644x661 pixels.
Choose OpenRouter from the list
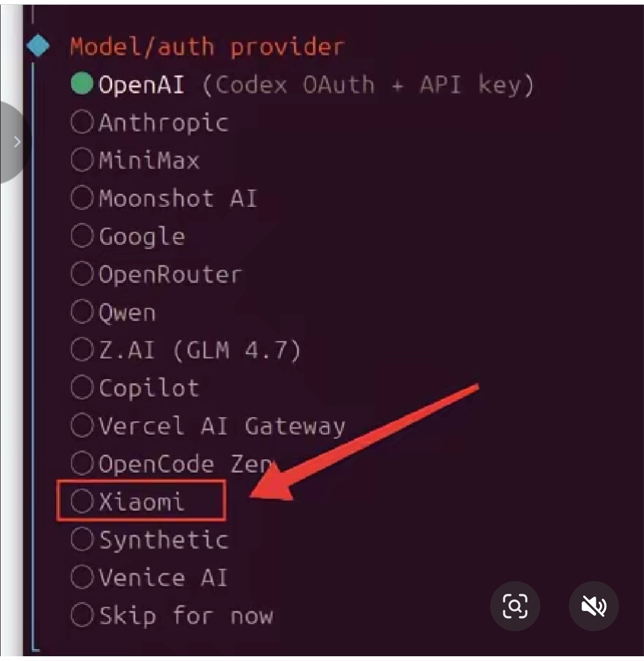tap(82, 274)
